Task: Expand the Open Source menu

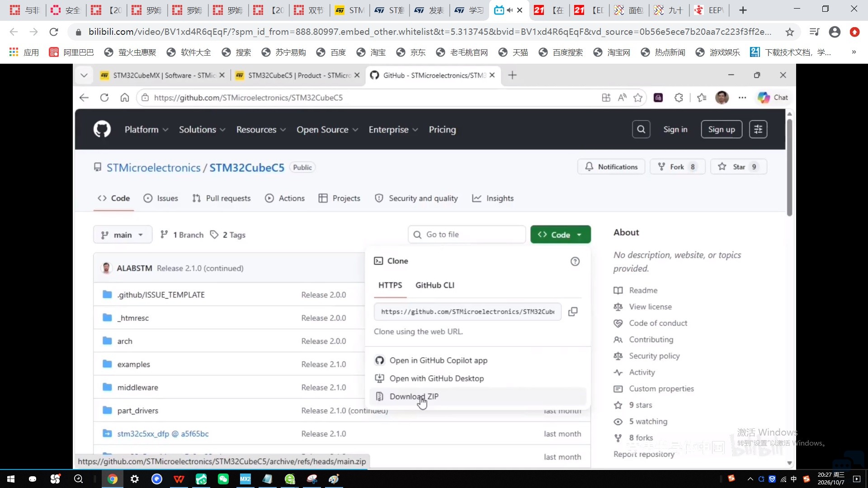Action: tap(327, 130)
